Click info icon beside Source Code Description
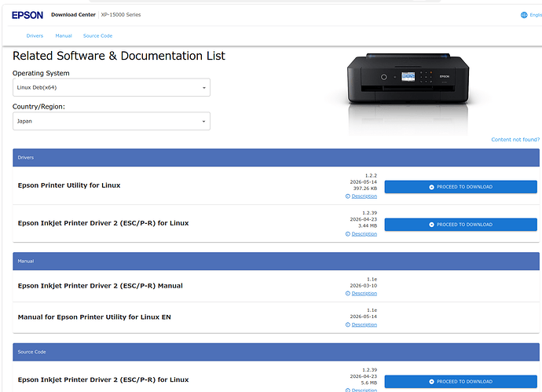Screen dimensions: 542x392 coord(348,390)
